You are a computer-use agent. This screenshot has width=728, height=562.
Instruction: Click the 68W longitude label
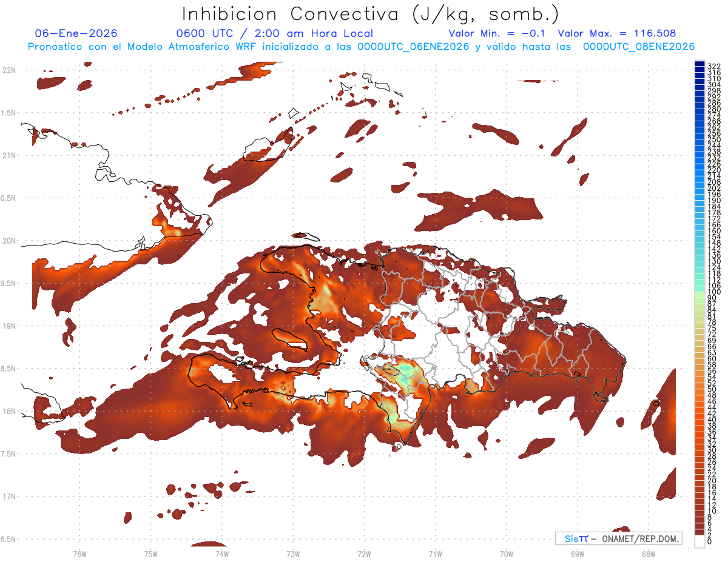pos(648,554)
